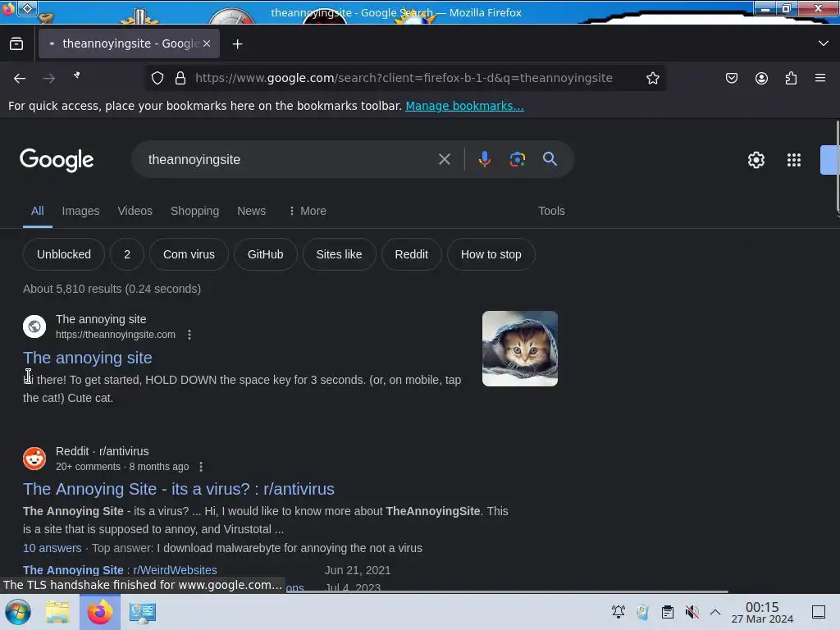Open more options for Reddit r/antivirus result
The image size is (840, 630).
[201, 467]
